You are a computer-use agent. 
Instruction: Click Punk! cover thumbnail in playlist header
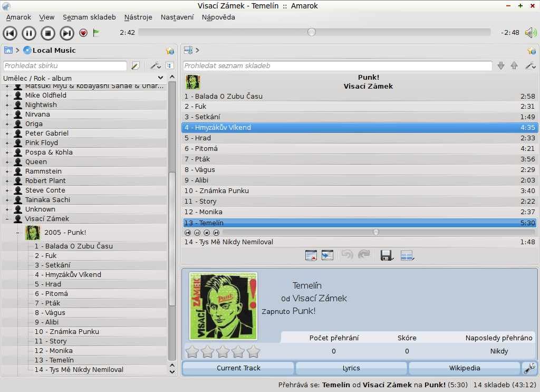192,82
